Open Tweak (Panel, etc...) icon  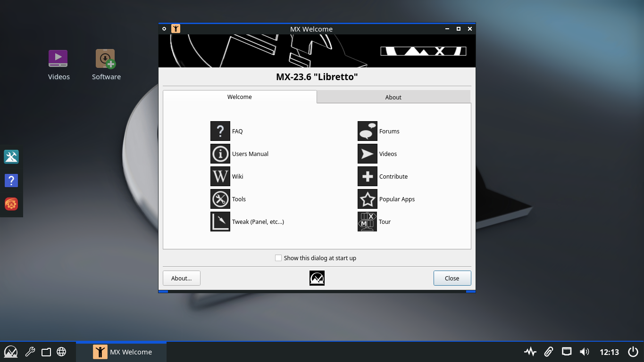[220, 222]
